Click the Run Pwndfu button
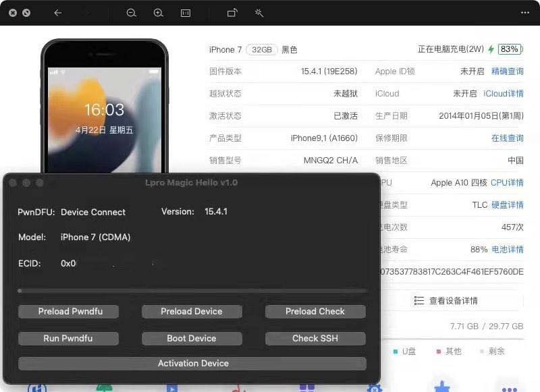 (69, 338)
